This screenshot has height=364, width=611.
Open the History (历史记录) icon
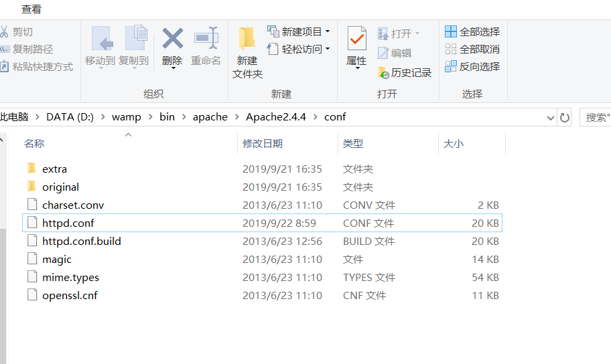click(383, 72)
